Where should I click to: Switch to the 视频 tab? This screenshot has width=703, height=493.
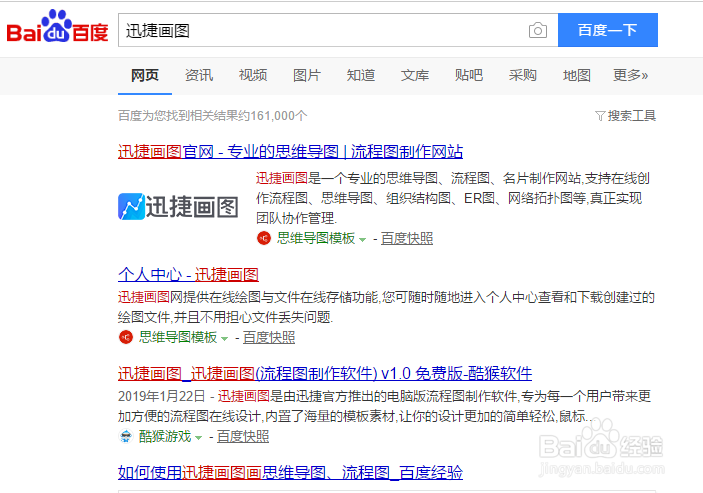253,75
